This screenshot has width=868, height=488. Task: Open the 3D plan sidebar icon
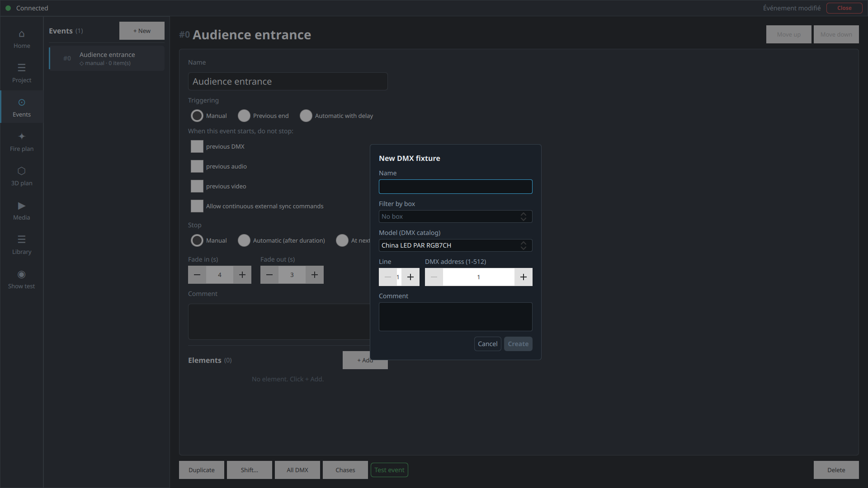pyautogui.click(x=22, y=177)
